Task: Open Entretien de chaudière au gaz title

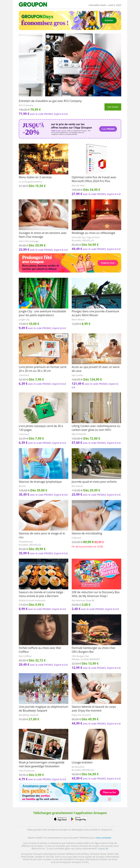Action: tap(50, 101)
